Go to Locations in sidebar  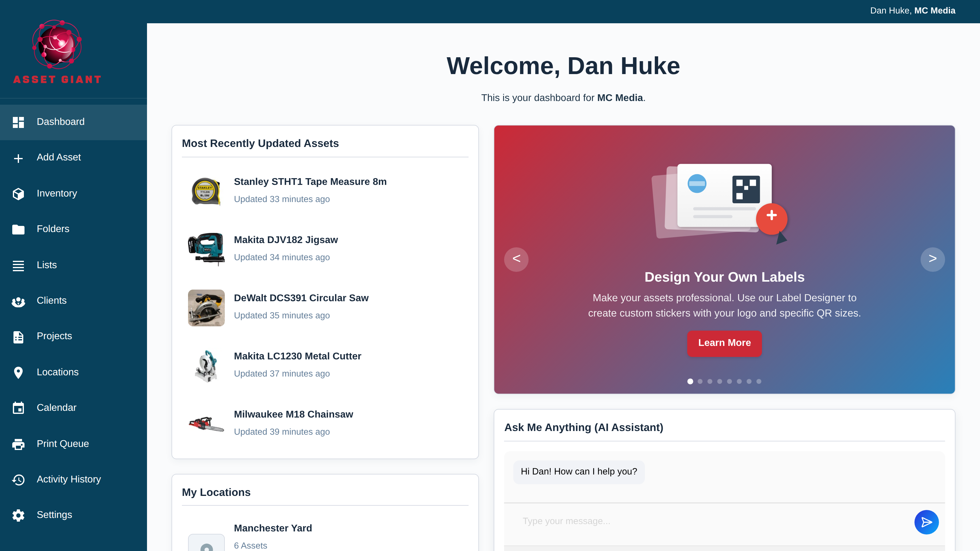[x=73, y=372]
